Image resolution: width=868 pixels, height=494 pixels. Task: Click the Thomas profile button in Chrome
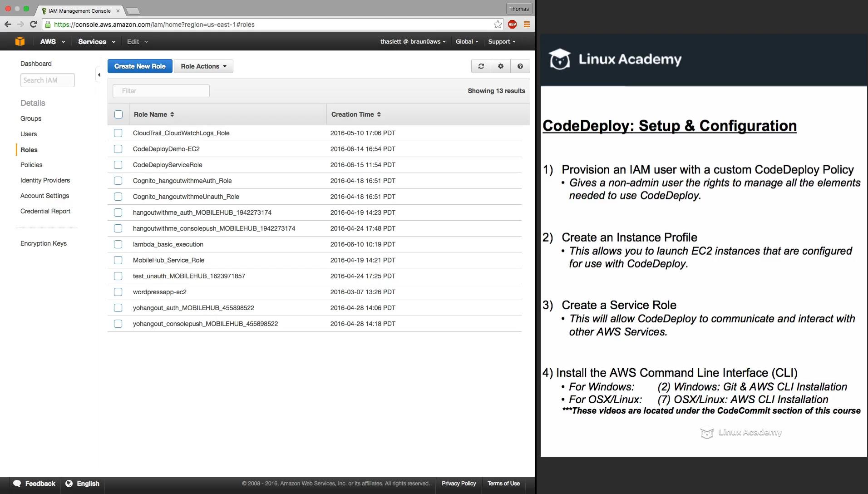coord(519,9)
